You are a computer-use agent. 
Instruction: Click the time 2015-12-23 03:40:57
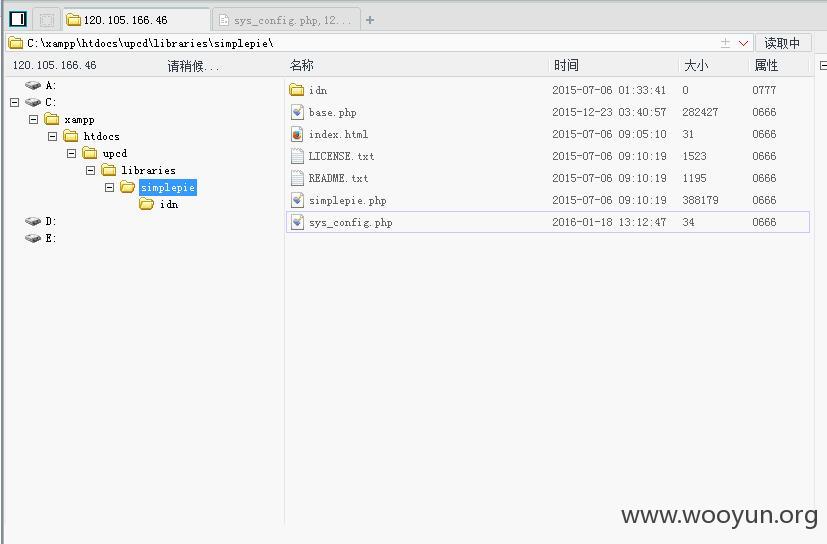tap(609, 112)
